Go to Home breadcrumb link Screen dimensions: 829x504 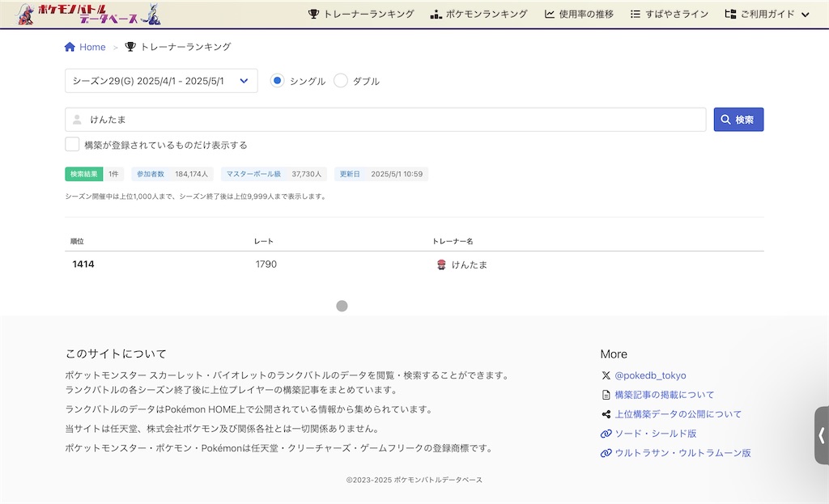point(92,47)
